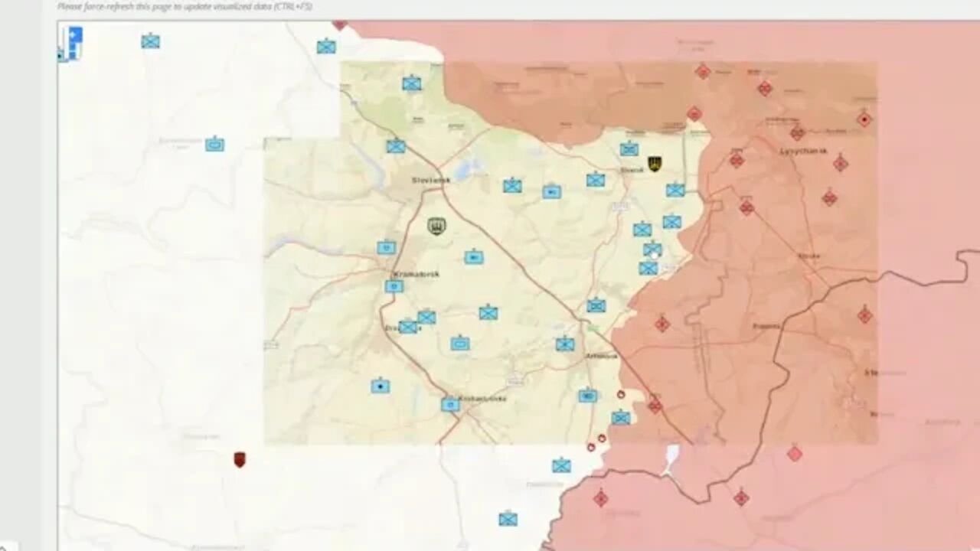This screenshot has height=551, width=980.
Task: Click the Lysychansk city label
Action: (x=804, y=151)
